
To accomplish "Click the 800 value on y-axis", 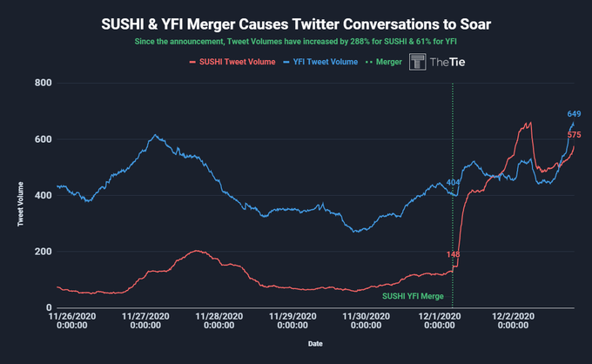I will [x=43, y=83].
